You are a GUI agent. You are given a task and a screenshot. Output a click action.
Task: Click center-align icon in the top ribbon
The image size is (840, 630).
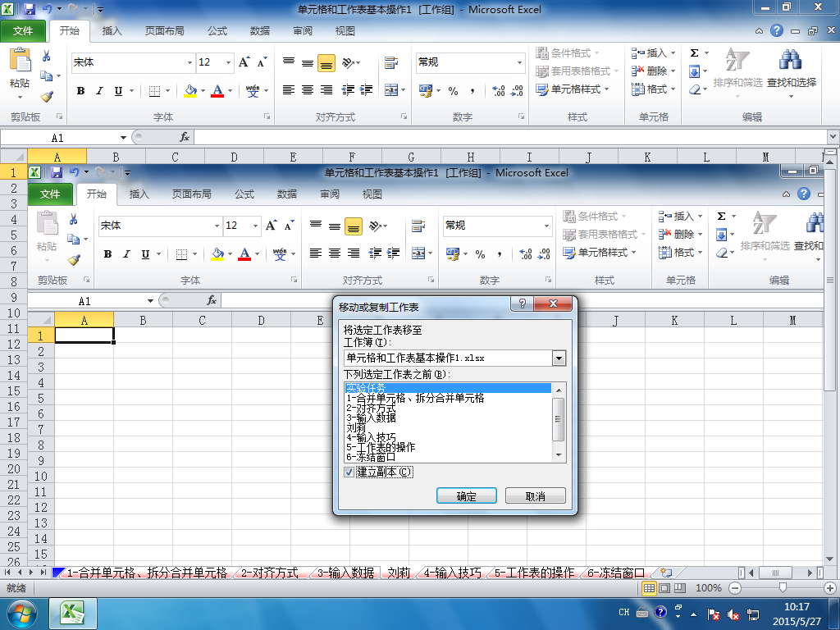pos(308,90)
